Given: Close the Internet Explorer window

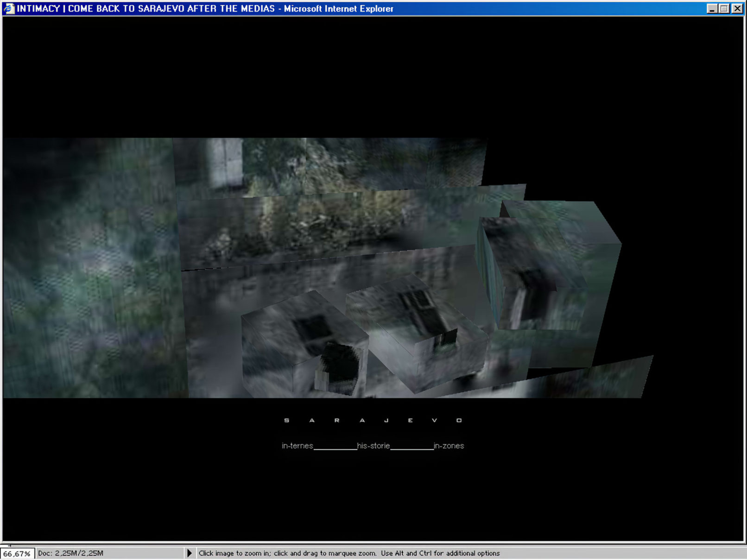Looking at the screenshot, I should tap(737, 8).
